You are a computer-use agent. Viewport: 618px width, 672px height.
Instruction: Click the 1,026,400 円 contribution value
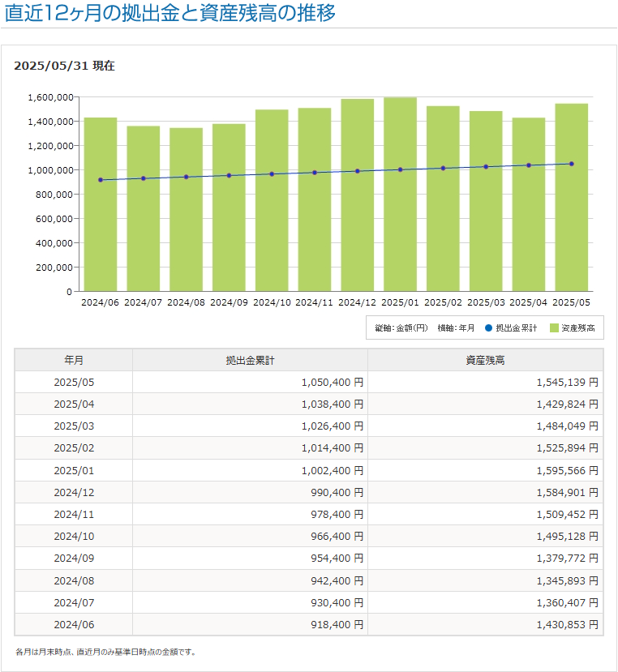(x=333, y=426)
